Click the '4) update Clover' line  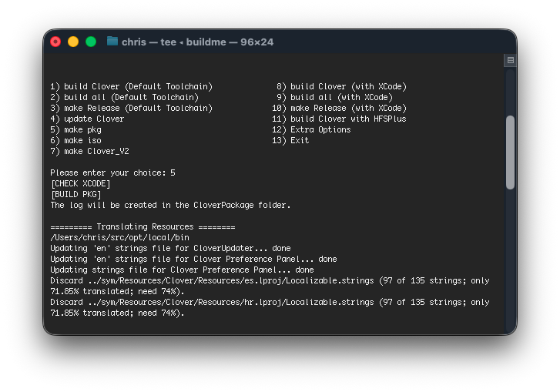87,119
